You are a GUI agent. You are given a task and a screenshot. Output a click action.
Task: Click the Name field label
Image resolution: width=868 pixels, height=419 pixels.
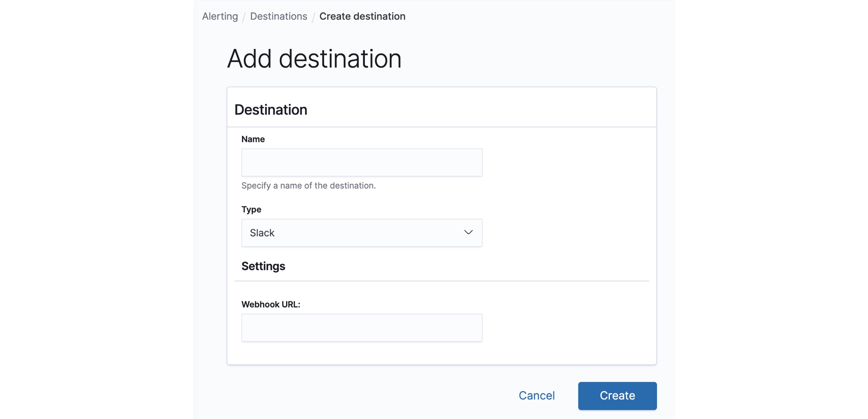point(253,139)
